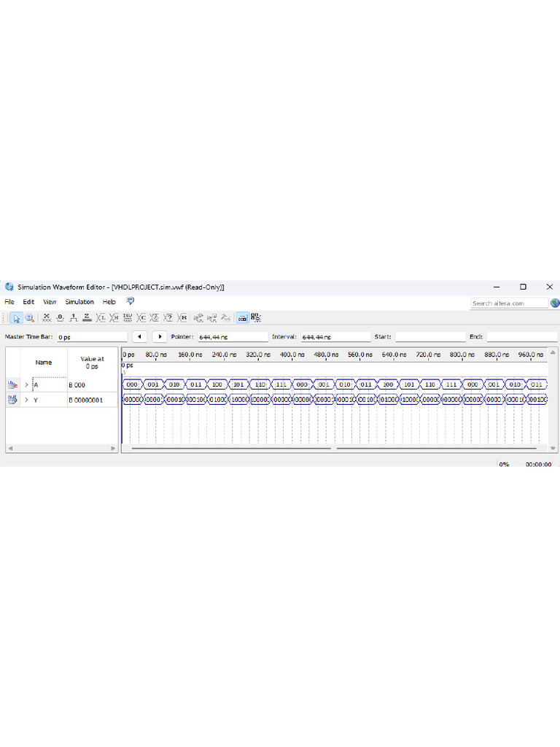Toggle Snap to Transition
The height and width of the screenshot is (747, 560).
pos(256,318)
